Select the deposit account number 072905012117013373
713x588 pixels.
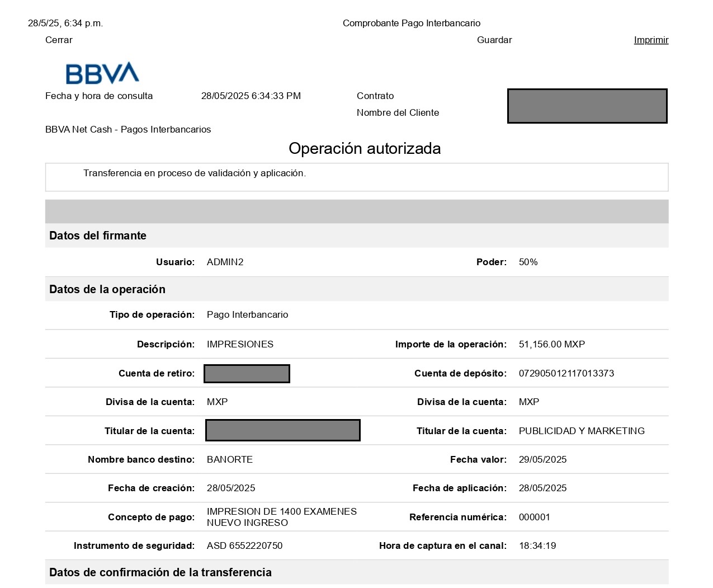(566, 373)
